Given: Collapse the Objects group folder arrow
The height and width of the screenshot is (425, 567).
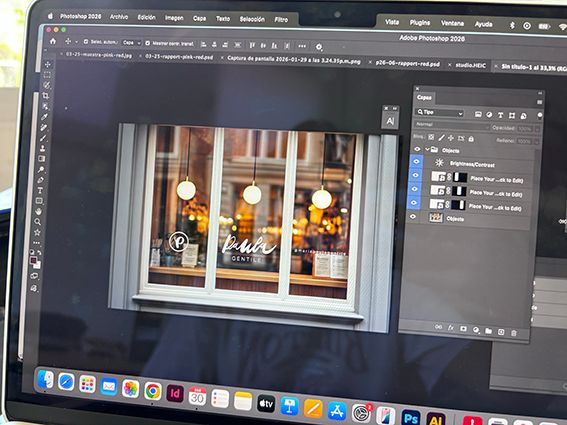Looking at the screenshot, I should click(x=427, y=149).
